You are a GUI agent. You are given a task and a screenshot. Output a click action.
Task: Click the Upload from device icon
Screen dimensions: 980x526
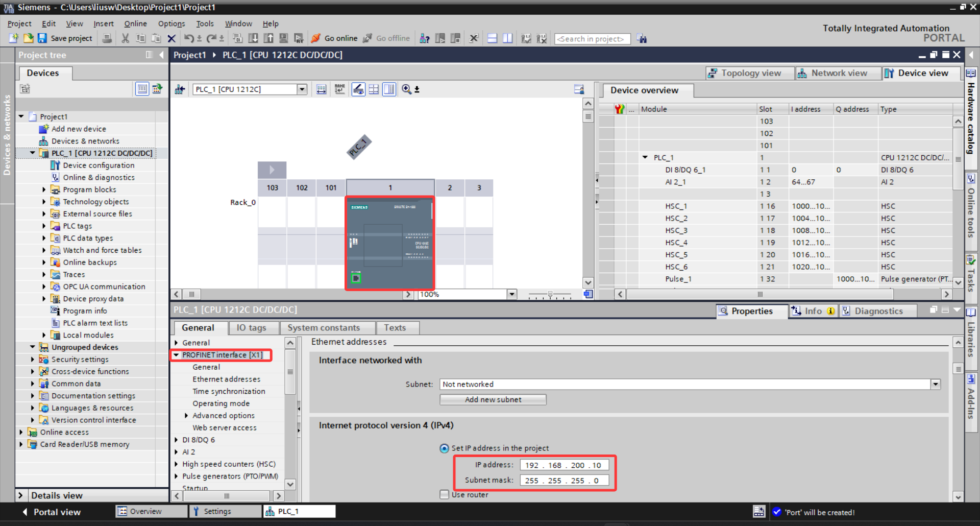click(x=268, y=38)
